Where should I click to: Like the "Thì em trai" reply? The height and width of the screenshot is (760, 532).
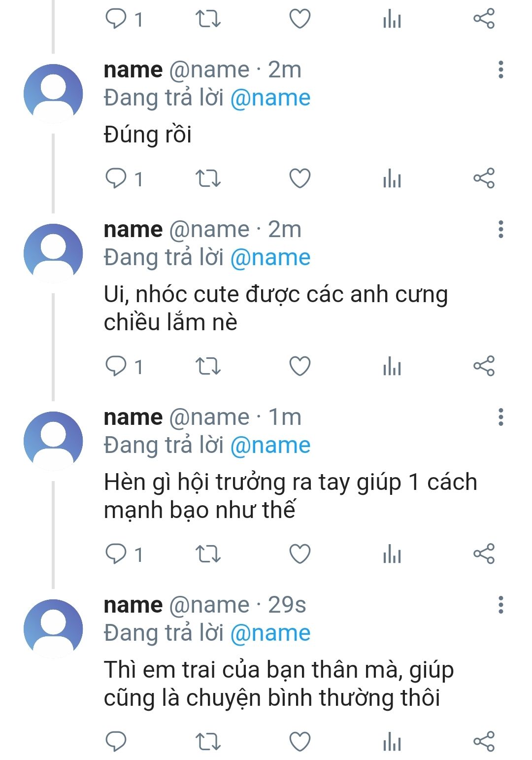coord(299,742)
